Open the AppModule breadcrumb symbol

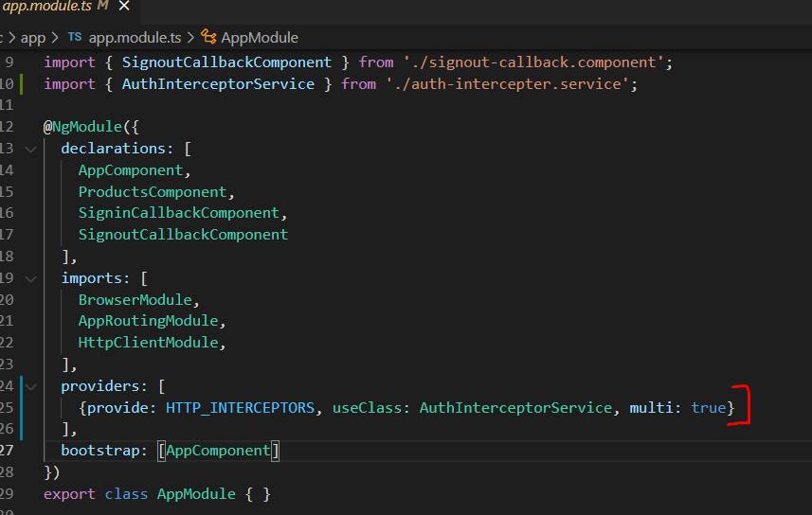(259, 38)
